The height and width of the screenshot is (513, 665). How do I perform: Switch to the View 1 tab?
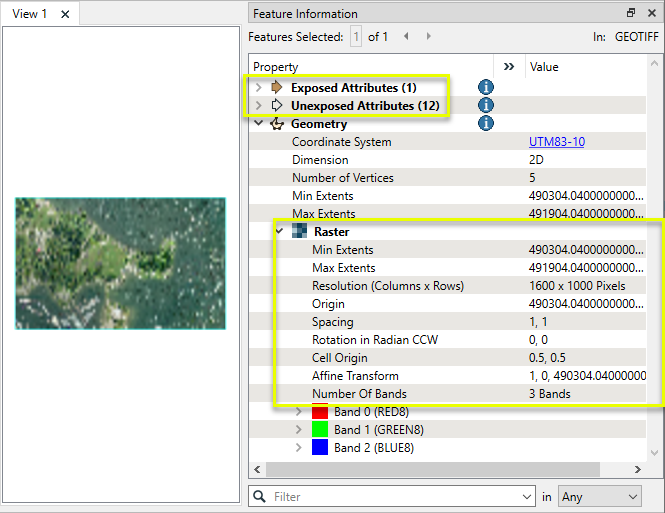point(30,14)
